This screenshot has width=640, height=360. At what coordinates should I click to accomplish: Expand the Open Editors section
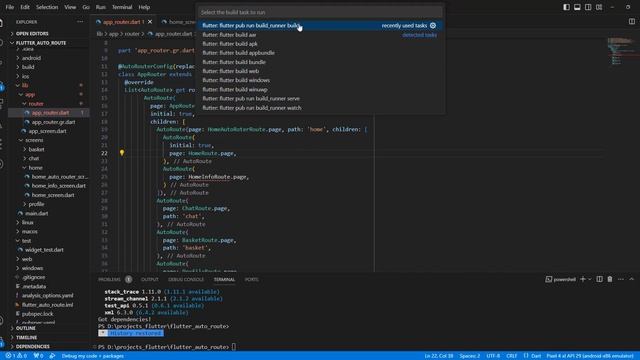[32, 33]
